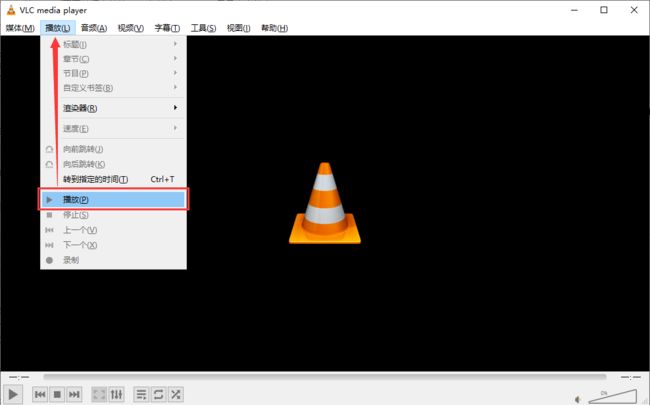Choose 向前跳转(J) menu entry
This screenshot has height=405, width=650.
(x=113, y=149)
